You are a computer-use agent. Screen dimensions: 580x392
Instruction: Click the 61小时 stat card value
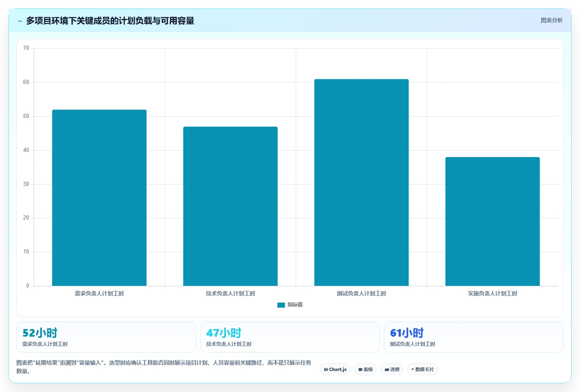point(407,333)
